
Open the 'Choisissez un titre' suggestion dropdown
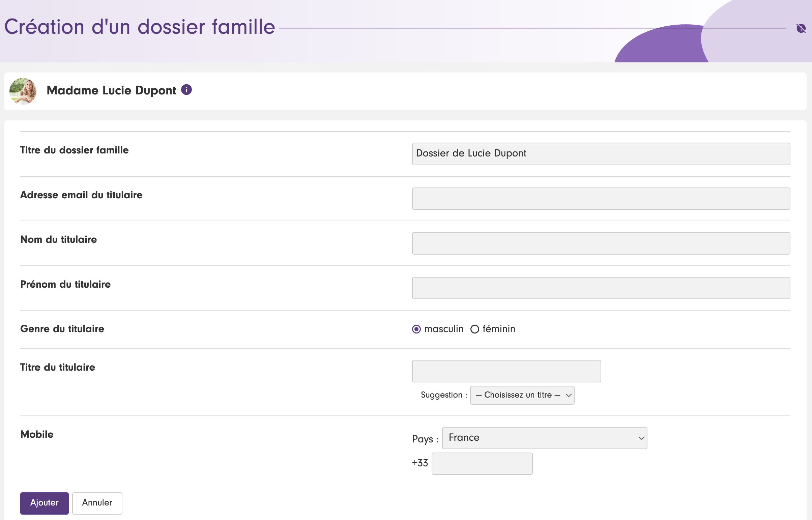point(522,395)
